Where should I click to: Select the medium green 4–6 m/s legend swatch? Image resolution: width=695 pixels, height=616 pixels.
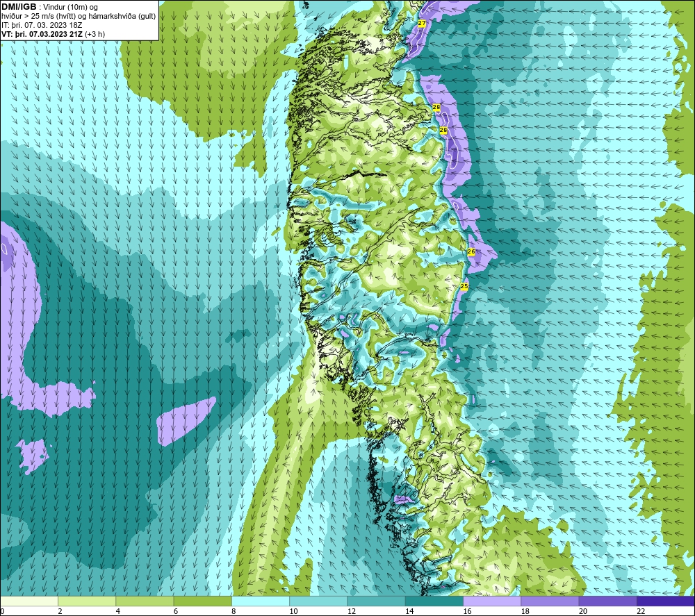coord(145,601)
